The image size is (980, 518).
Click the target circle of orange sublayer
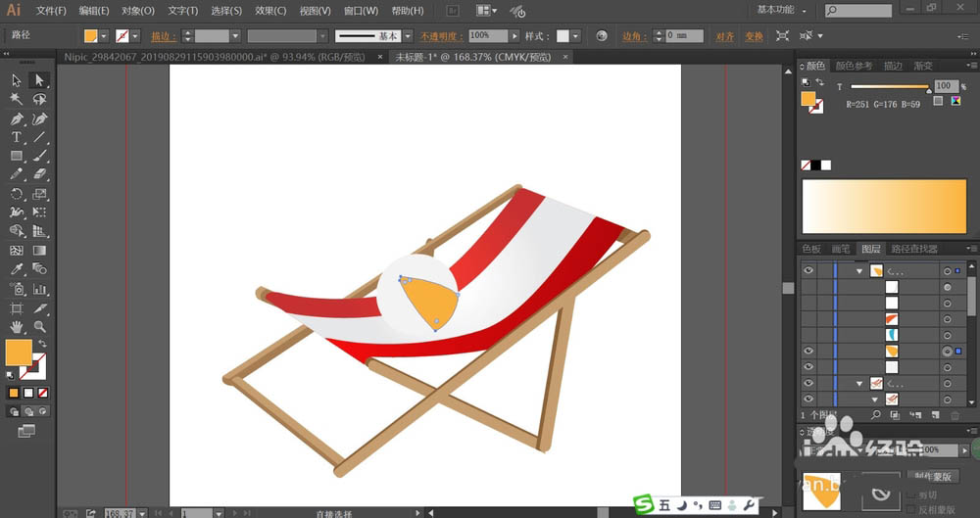[948, 352]
